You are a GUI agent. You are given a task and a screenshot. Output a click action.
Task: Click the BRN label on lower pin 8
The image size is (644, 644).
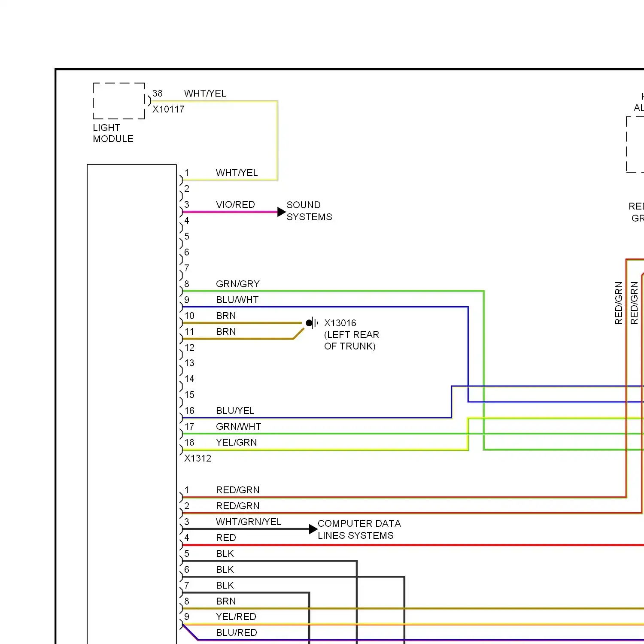pos(226,601)
